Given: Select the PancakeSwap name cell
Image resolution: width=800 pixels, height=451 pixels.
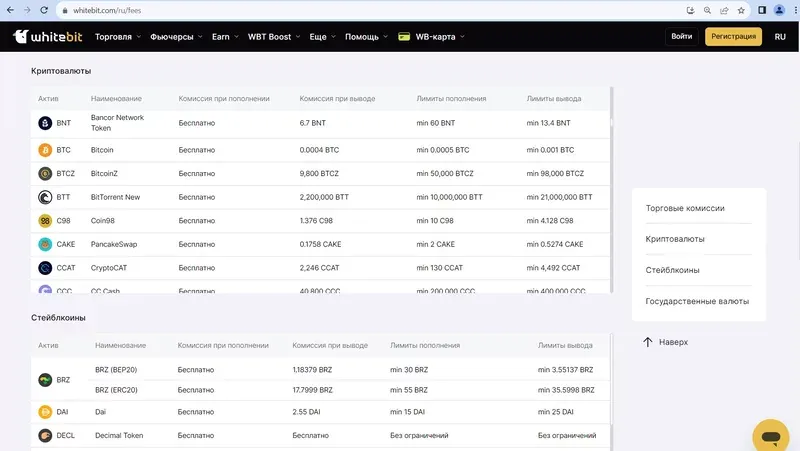Looking at the screenshot, I should [114, 244].
